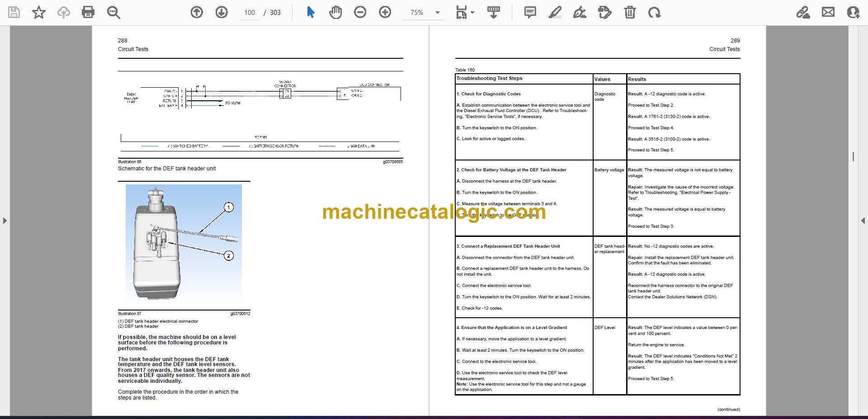This screenshot has height=419, width=868.
Task: Rotate the page with the rotate icon
Action: 654,12
